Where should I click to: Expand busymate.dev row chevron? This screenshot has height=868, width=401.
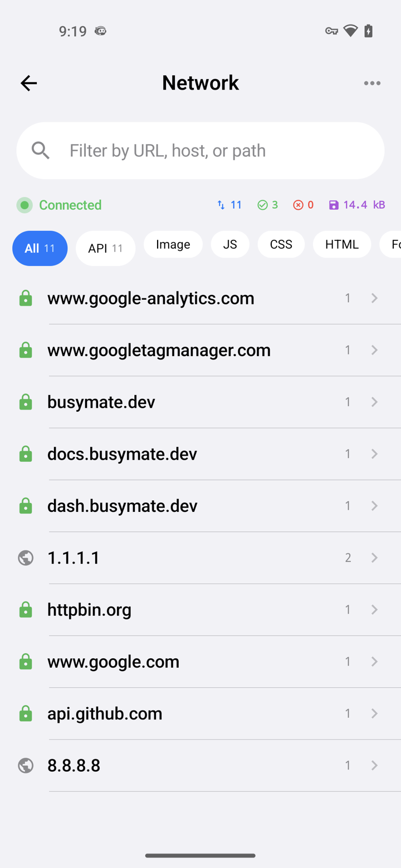[x=374, y=402]
